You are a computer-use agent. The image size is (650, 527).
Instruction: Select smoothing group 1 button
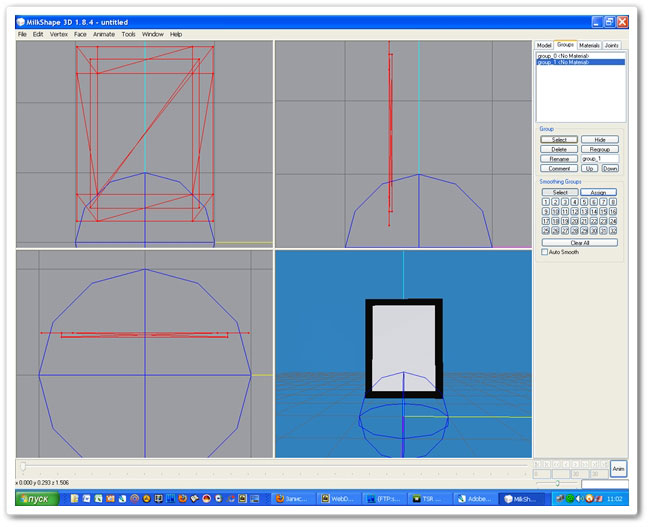(x=545, y=202)
